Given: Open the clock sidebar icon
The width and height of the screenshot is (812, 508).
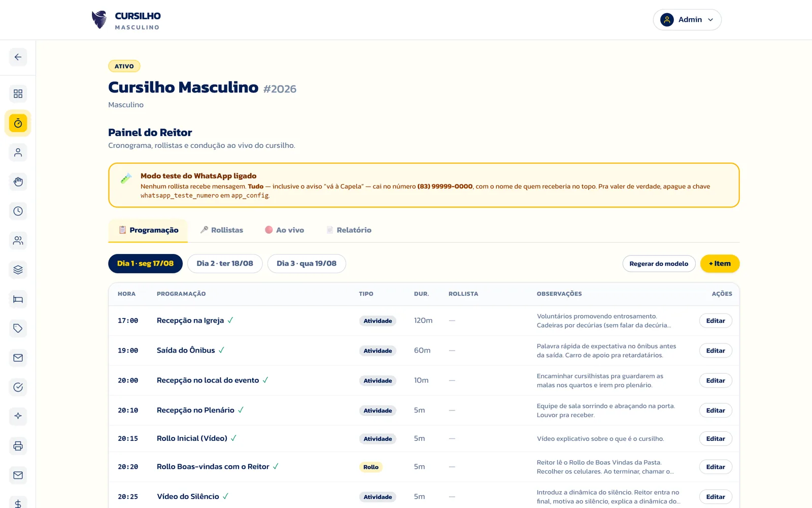Looking at the screenshot, I should (x=18, y=211).
